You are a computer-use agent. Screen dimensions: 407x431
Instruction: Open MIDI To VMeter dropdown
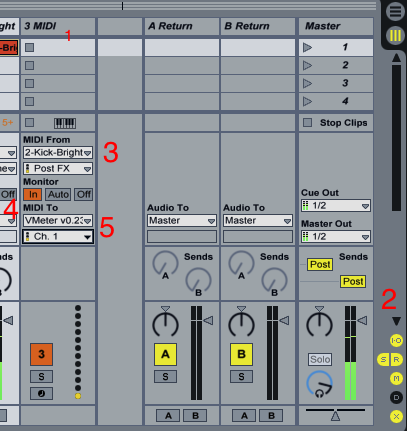(x=58, y=221)
